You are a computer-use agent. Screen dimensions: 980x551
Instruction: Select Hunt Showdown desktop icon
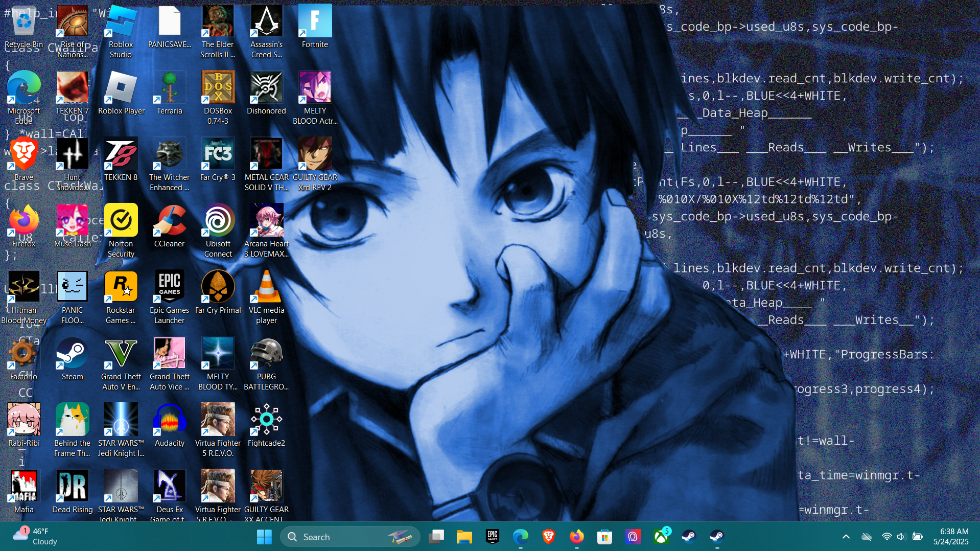[x=72, y=165]
